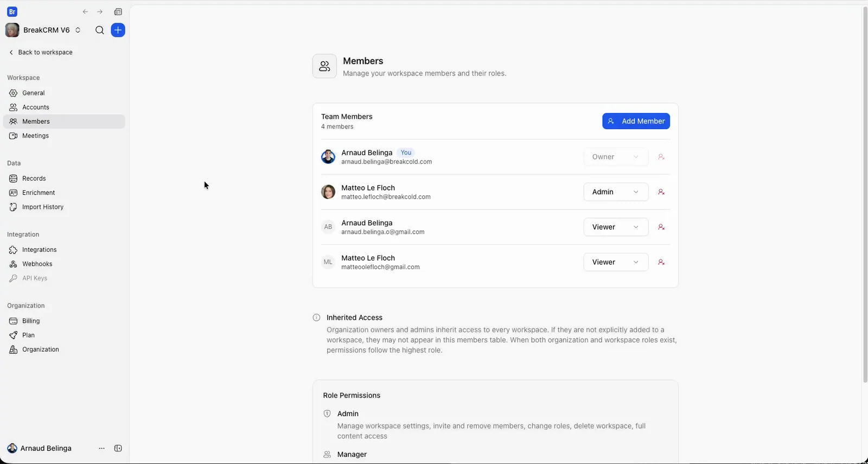Open Organization settings item
Screen dimensions: 868x464
pyautogui.click(x=64, y=349)
